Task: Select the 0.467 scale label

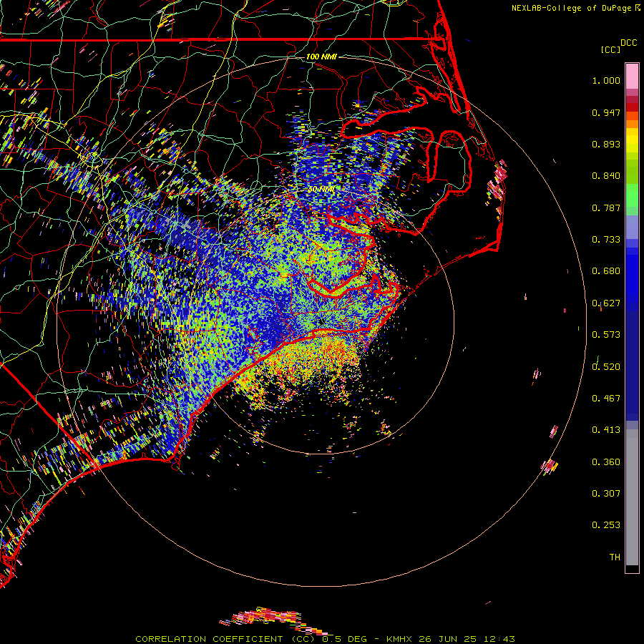Action: [606, 399]
